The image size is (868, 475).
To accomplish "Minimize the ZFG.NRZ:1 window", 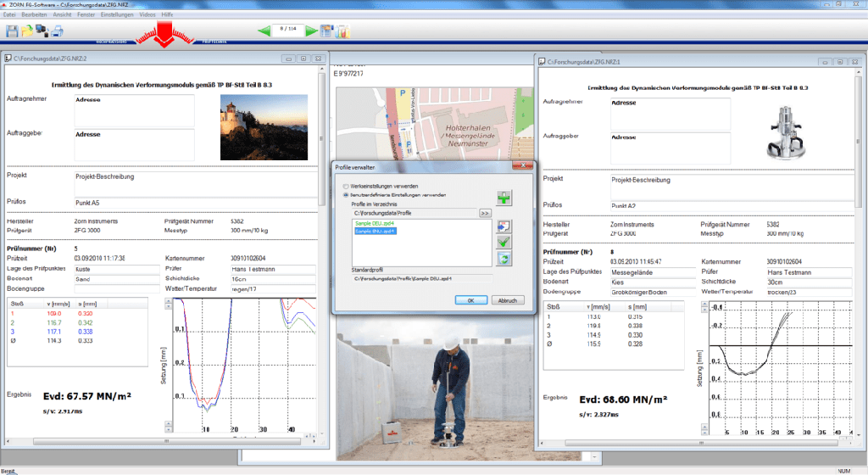I will (825, 62).
